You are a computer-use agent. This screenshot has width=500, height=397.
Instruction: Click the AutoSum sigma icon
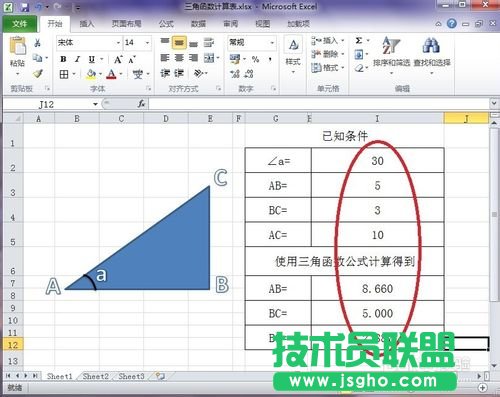pyautogui.click(x=359, y=41)
